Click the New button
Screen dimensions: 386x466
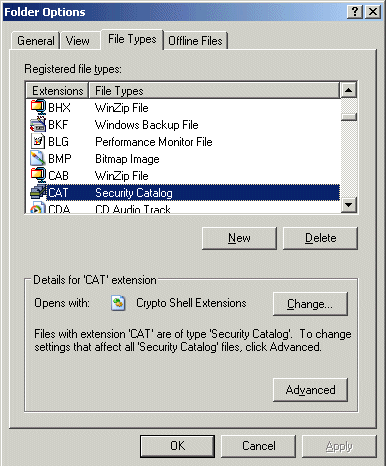click(x=239, y=238)
